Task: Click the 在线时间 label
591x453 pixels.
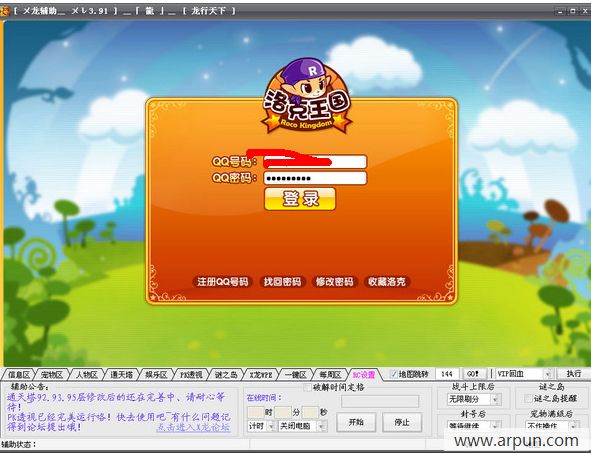Action: [264, 398]
